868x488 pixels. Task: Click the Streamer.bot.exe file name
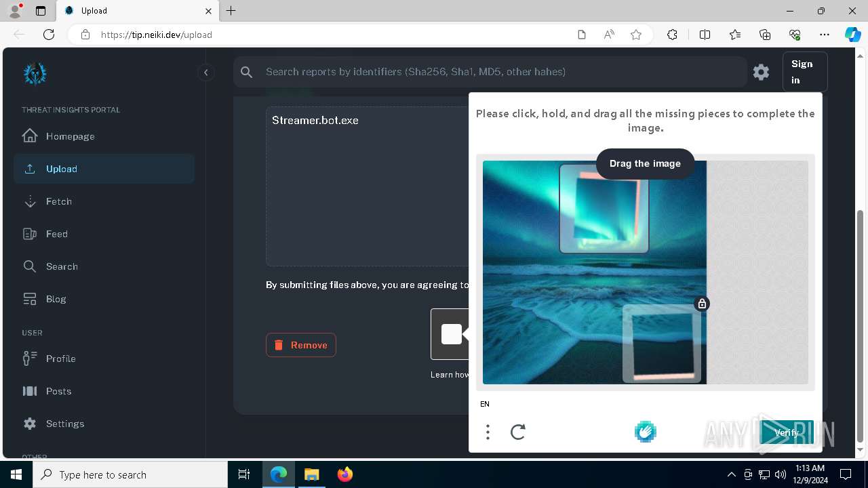[x=315, y=121]
